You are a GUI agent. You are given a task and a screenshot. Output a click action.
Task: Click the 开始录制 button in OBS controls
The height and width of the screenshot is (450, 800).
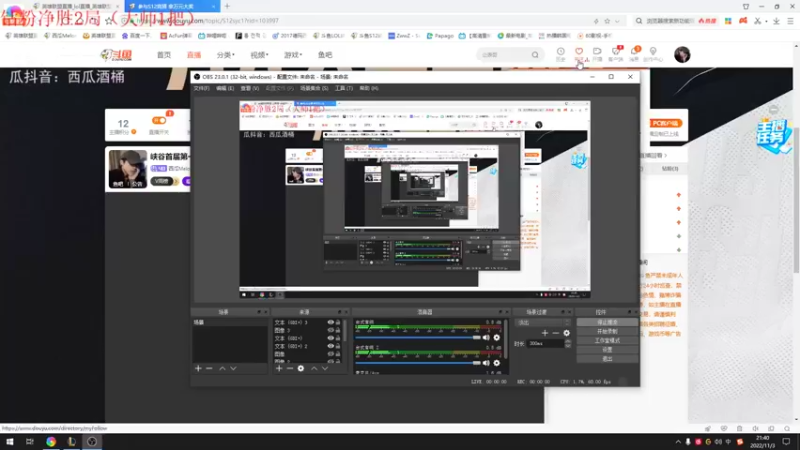(607, 332)
